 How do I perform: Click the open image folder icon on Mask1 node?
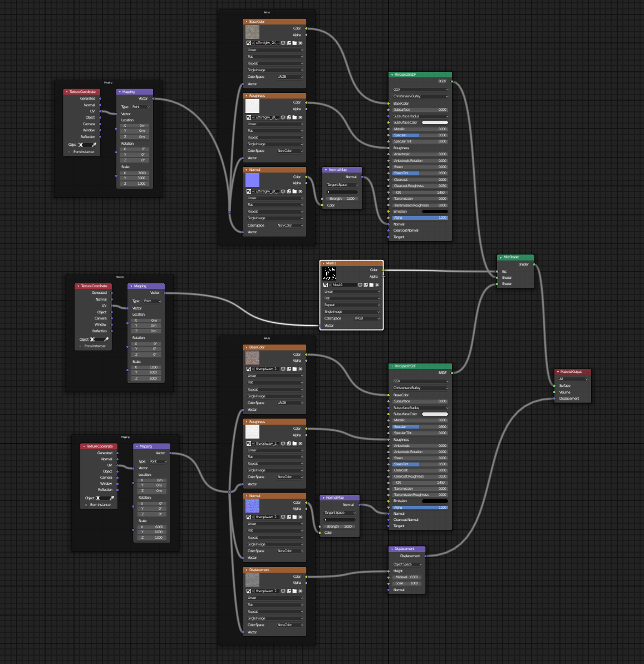click(x=372, y=285)
